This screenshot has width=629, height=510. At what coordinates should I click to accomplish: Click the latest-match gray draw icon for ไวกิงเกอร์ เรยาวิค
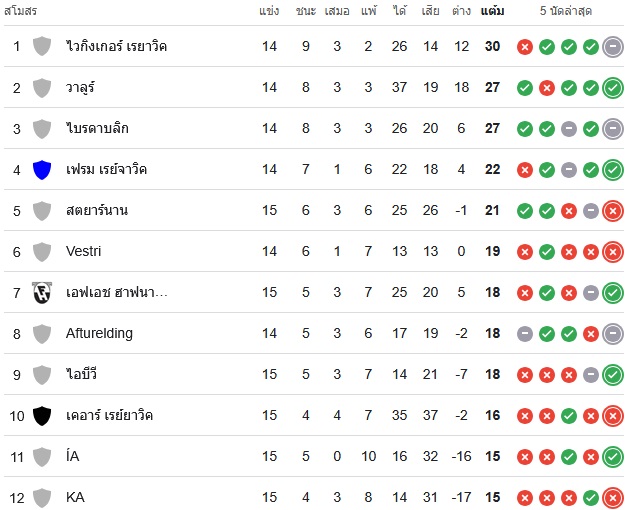click(x=613, y=47)
